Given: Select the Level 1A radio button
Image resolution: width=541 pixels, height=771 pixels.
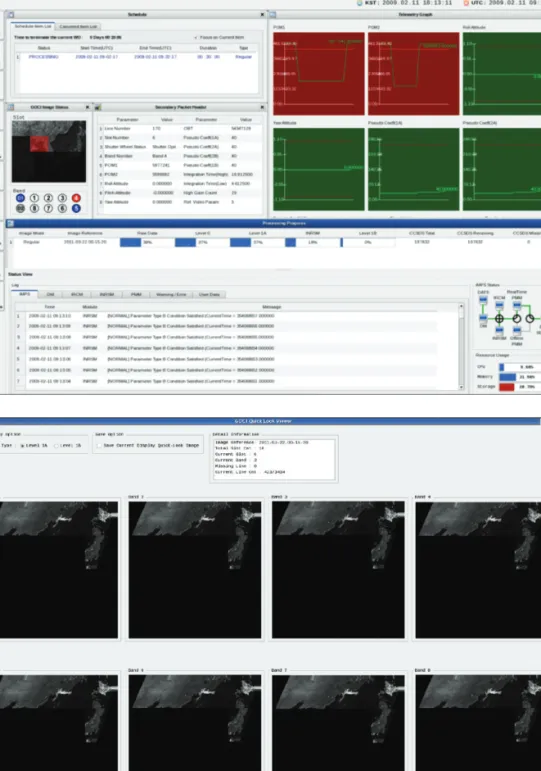Looking at the screenshot, I should [x=22, y=445].
